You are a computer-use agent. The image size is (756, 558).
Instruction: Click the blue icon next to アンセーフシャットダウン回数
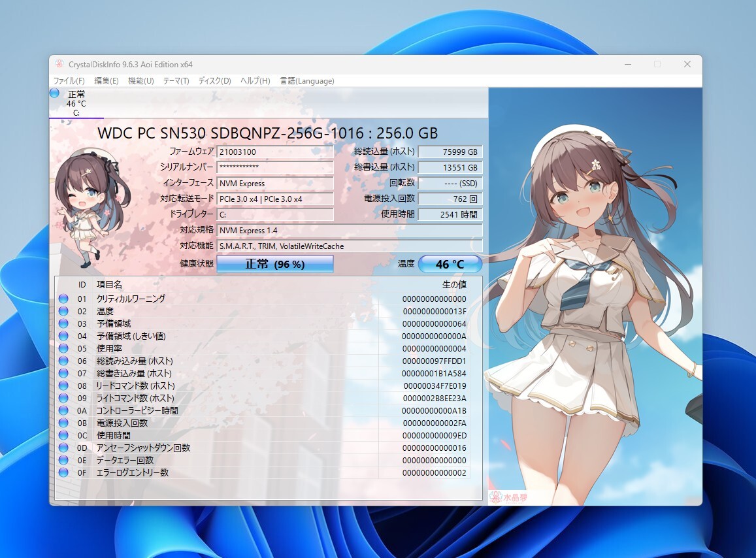[x=63, y=448]
